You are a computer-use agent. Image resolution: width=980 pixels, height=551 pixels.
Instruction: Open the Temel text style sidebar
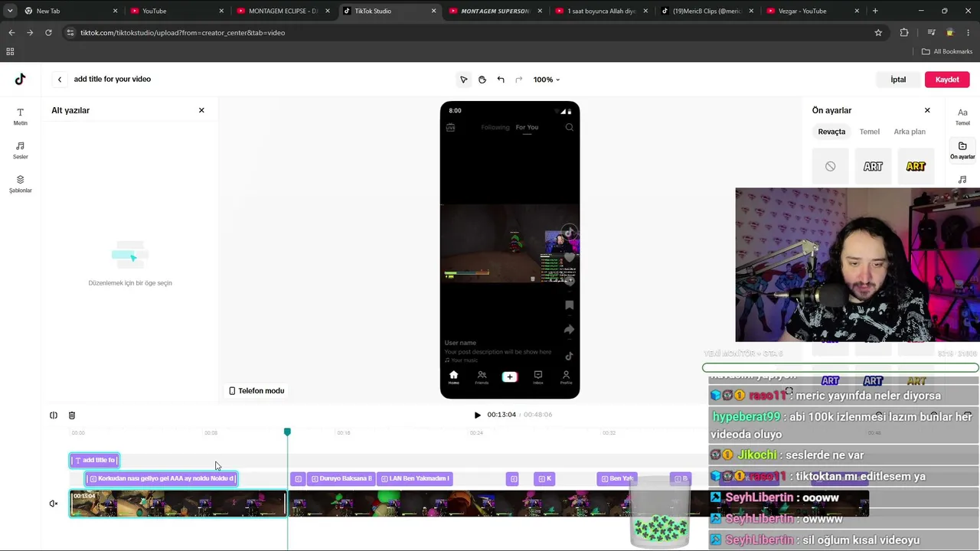pos(962,116)
